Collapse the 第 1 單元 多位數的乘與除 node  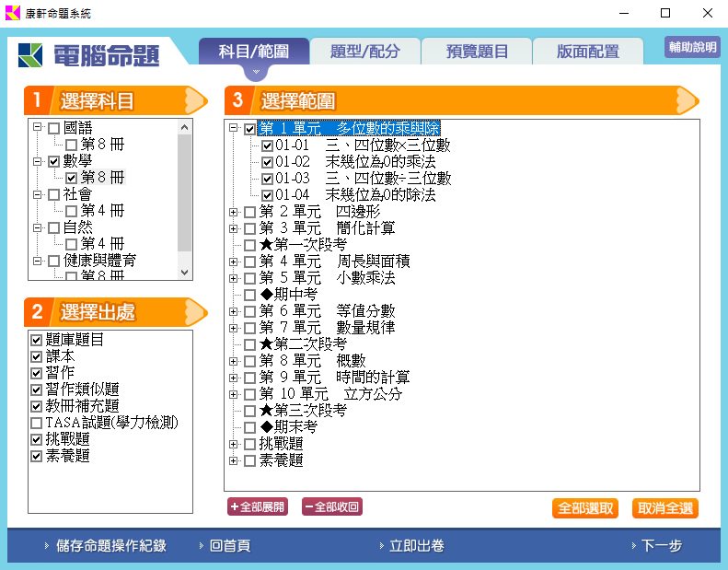(x=234, y=128)
